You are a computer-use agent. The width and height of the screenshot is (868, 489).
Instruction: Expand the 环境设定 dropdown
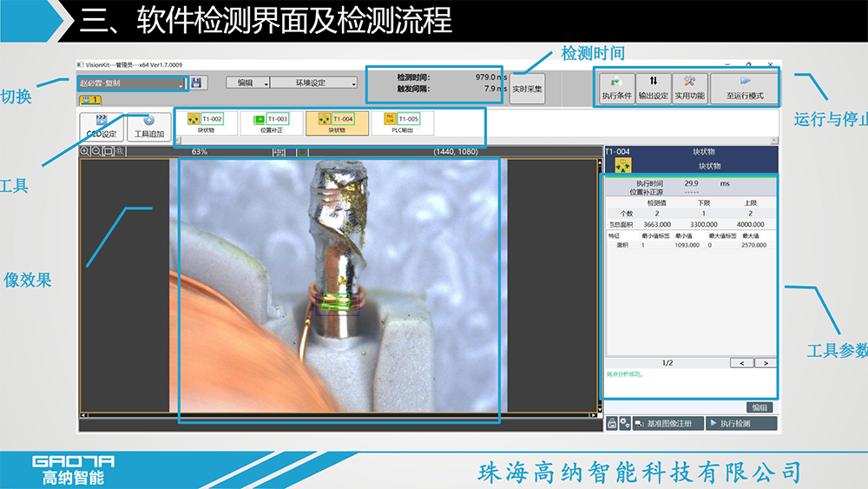point(313,83)
